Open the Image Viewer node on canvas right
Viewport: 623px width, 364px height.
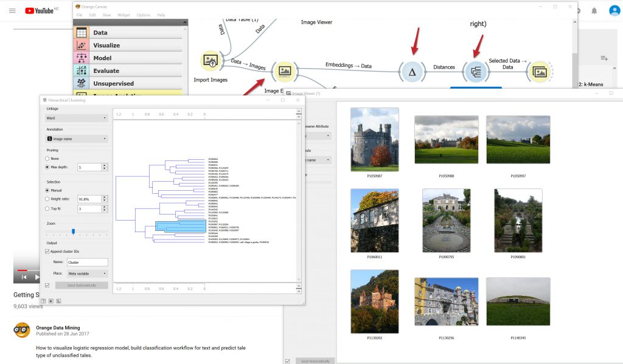point(539,72)
